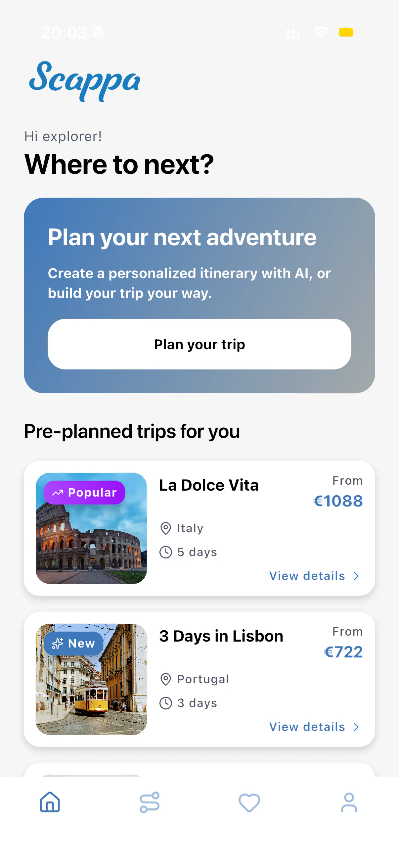Tap the clock icon beside 5 days

pos(165,552)
